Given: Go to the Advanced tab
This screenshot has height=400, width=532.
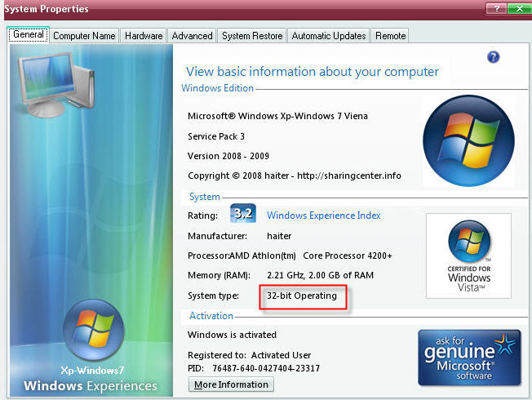Looking at the screenshot, I should [192, 36].
